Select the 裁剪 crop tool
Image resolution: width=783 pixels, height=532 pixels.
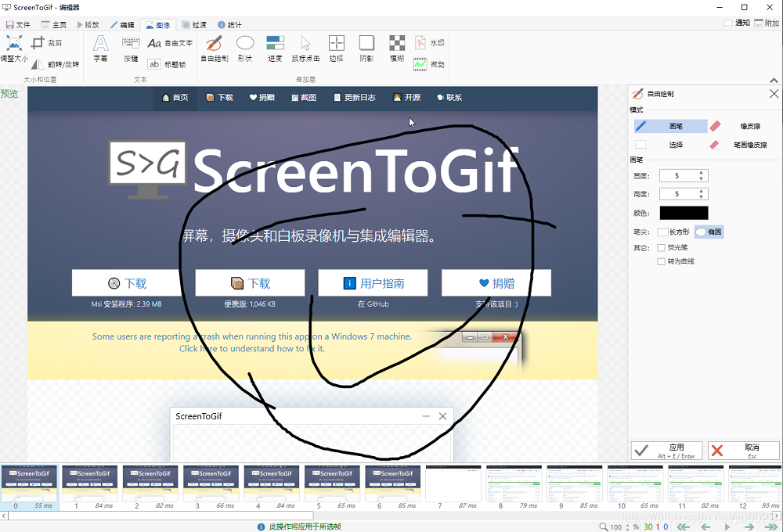[x=47, y=43]
